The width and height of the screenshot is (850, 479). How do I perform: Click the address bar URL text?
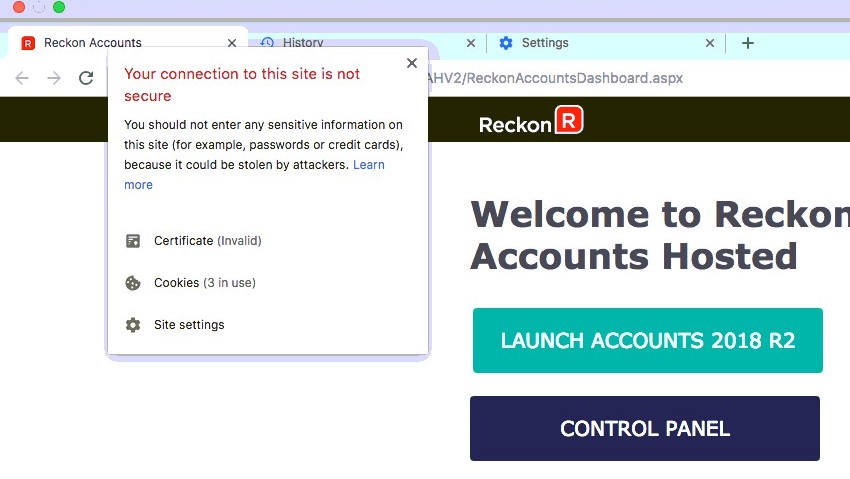[x=556, y=78]
